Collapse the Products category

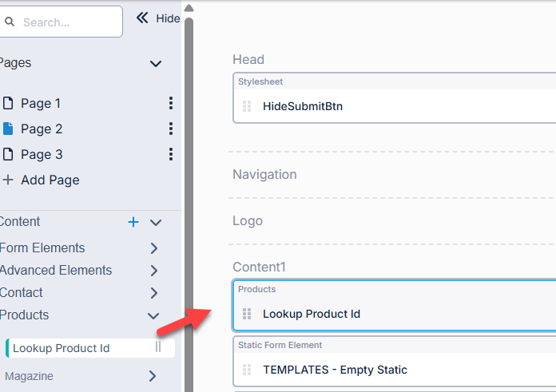coord(153,315)
